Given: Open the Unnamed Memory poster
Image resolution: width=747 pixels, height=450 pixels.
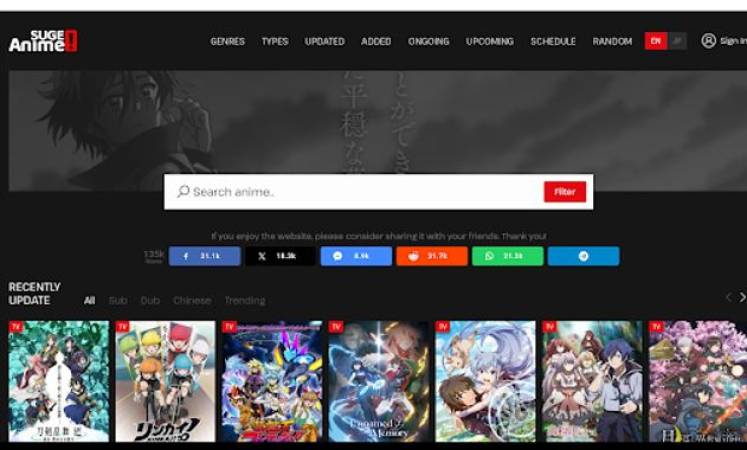Looking at the screenshot, I should [379, 381].
